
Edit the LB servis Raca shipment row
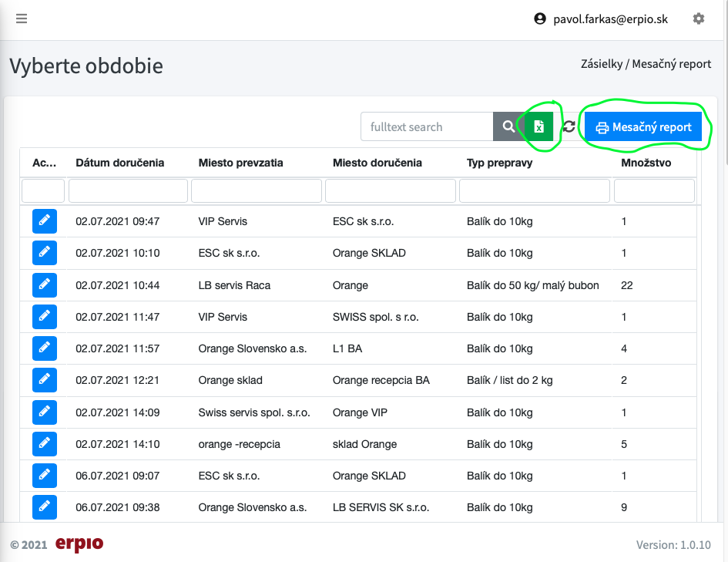click(x=45, y=285)
